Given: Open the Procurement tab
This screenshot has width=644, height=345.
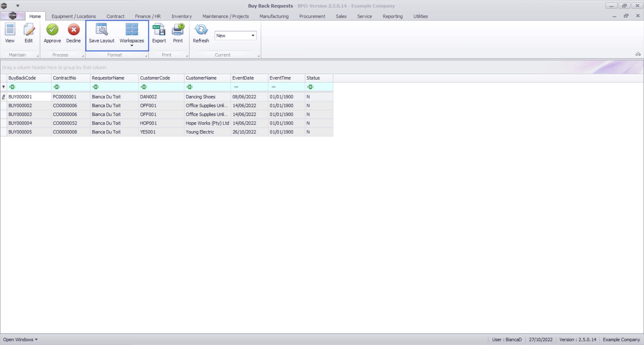Looking at the screenshot, I should (x=312, y=16).
